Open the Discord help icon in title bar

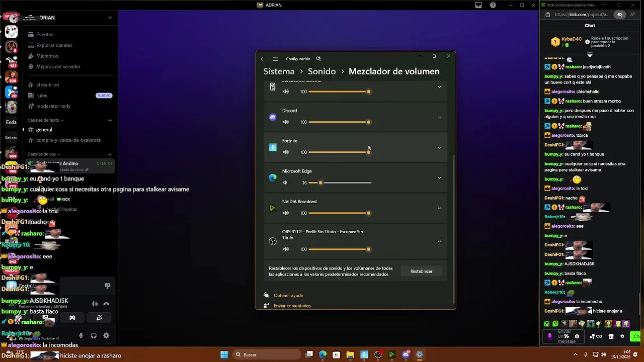(493, 5)
